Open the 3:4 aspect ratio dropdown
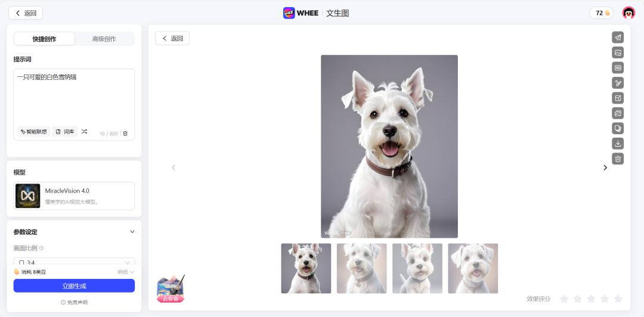The image size is (644, 317). [74, 262]
